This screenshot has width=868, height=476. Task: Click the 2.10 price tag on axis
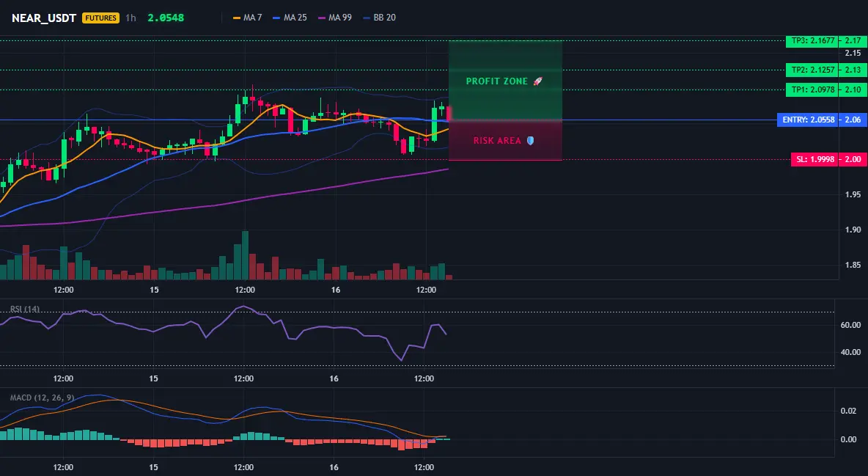(x=853, y=89)
